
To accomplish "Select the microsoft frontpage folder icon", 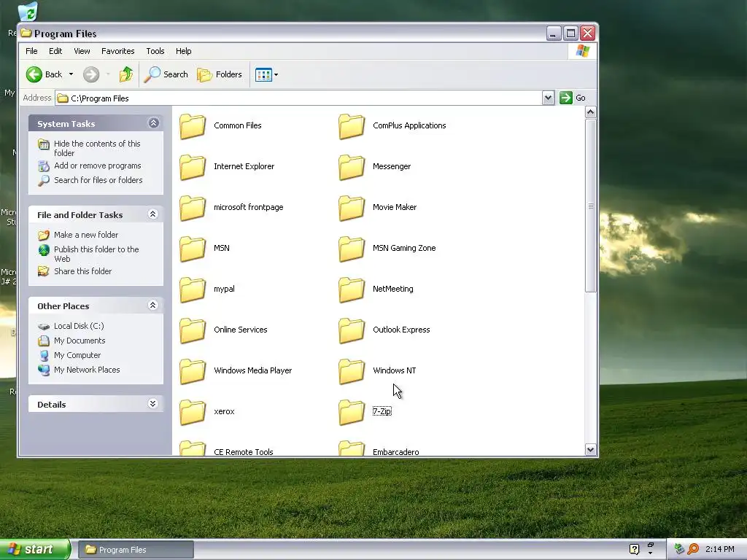I will [193, 208].
